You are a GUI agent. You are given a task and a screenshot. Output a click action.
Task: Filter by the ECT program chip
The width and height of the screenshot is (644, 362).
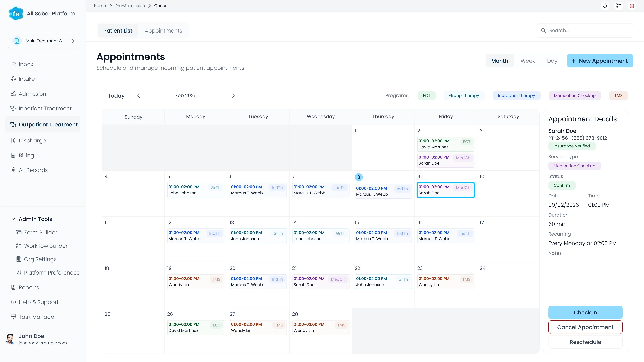pos(426,95)
